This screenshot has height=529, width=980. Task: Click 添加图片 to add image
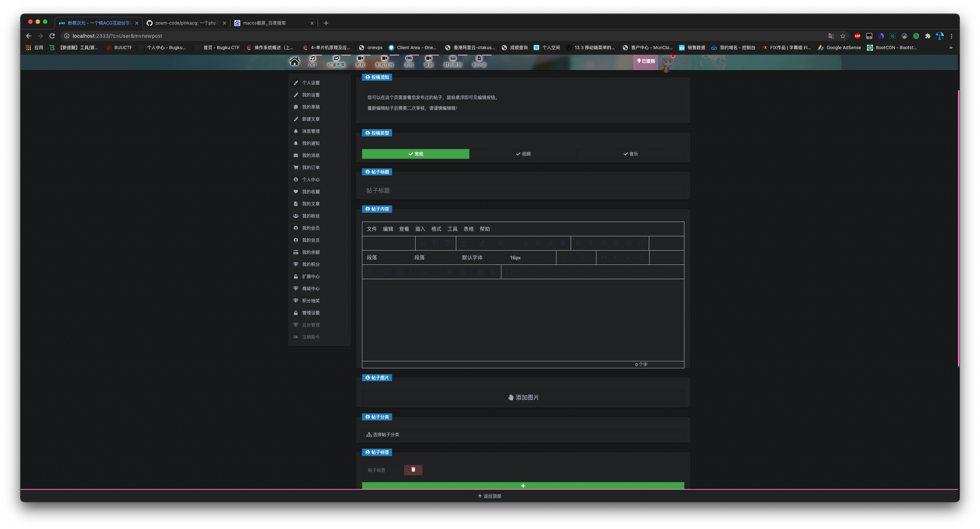tap(523, 397)
